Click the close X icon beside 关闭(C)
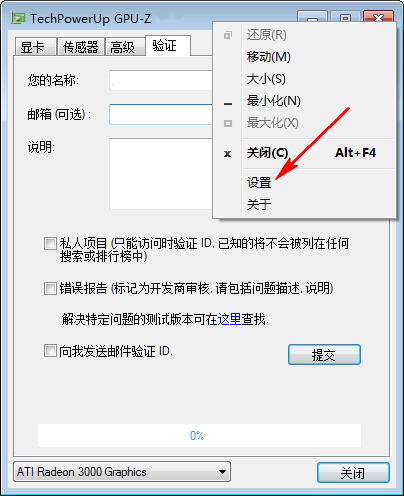Viewport: 404px width, 496px height. click(x=227, y=154)
